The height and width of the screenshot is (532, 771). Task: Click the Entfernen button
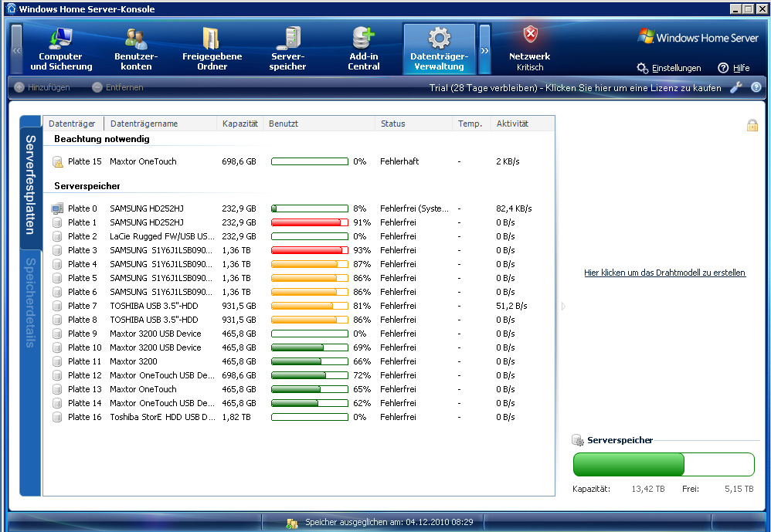tap(117, 87)
